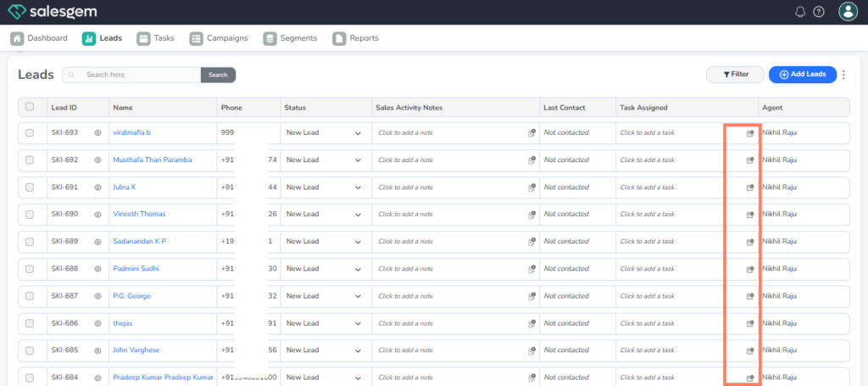Click the Add Leads button
This screenshot has width=868, height=386.
point(802,75)
